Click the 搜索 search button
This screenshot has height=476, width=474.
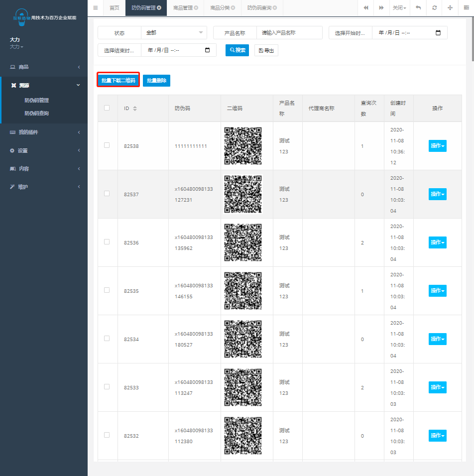(237, 50)
